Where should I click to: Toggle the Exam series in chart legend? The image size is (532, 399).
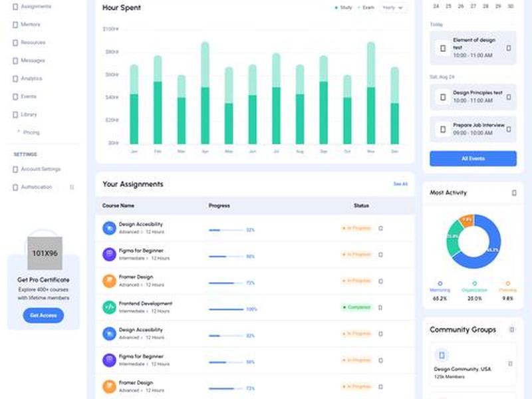click(x=366, y=7)
